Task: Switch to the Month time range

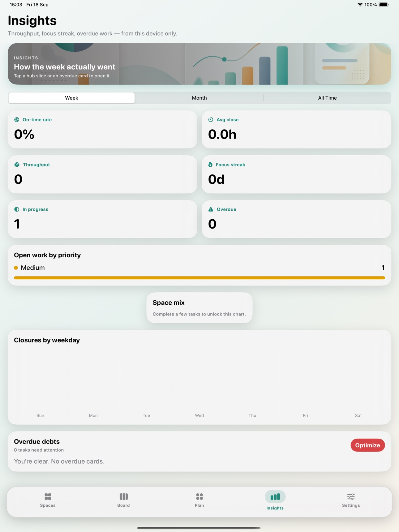Action: coord(199,98)
